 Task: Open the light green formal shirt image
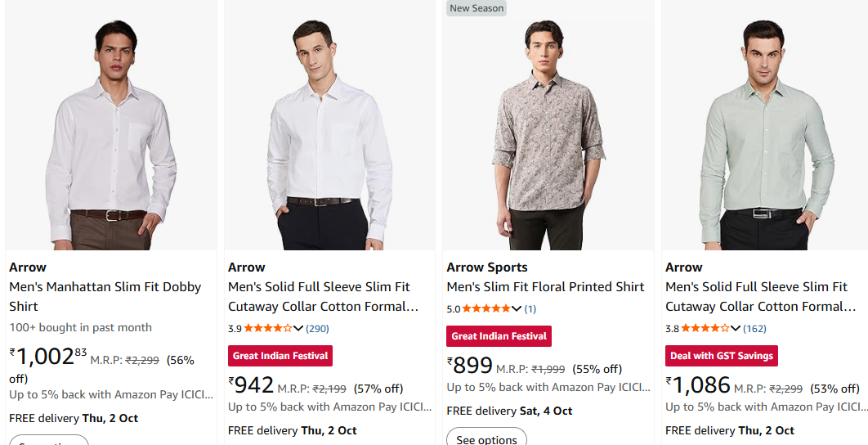pyautogui.click(x=767, y=135)
